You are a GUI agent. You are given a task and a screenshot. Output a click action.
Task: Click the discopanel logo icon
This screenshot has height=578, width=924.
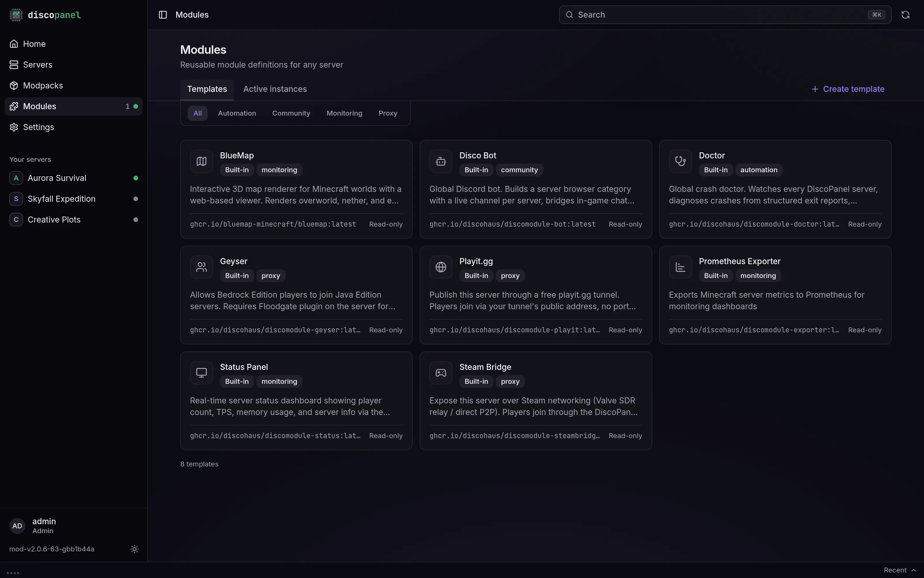point(16,15)
